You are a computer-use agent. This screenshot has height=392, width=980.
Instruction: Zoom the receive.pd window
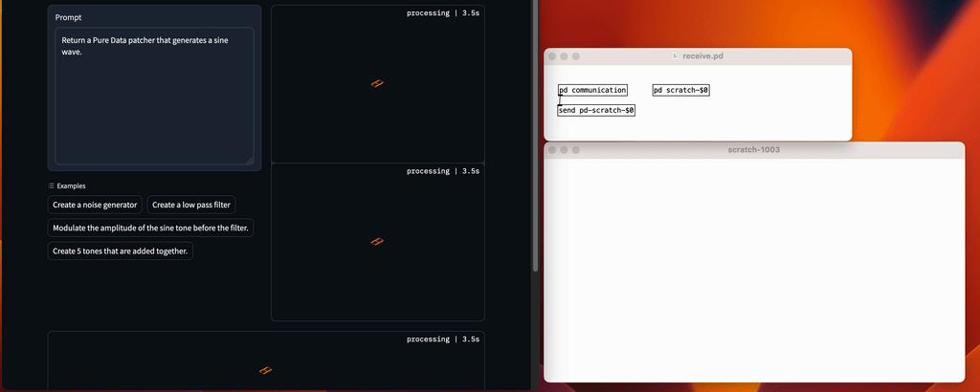[575, 56]
